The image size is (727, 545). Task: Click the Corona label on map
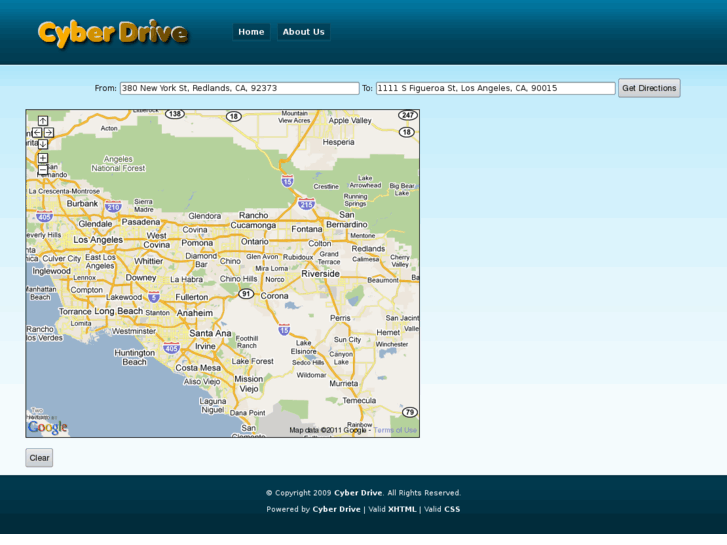point(274,296)
